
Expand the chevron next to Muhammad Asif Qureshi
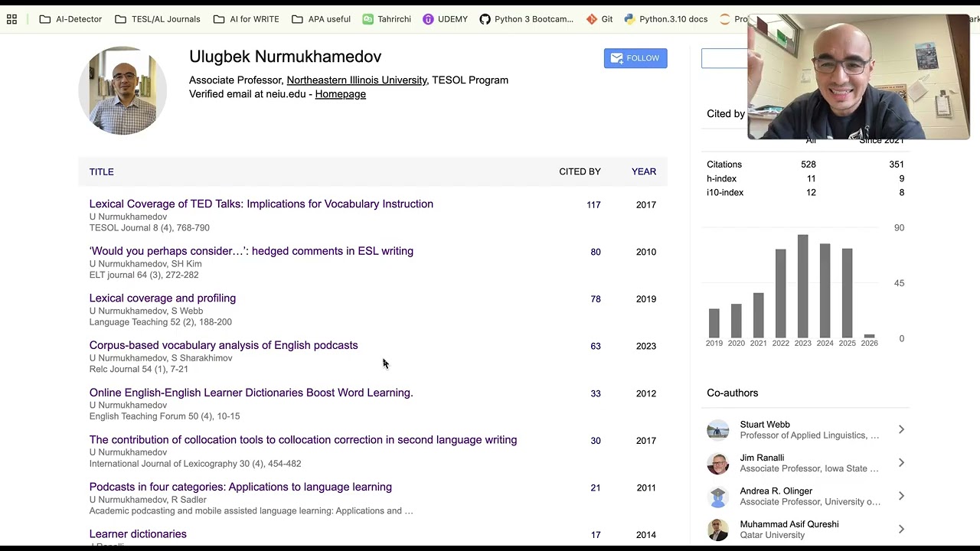[x=901, y=530]
